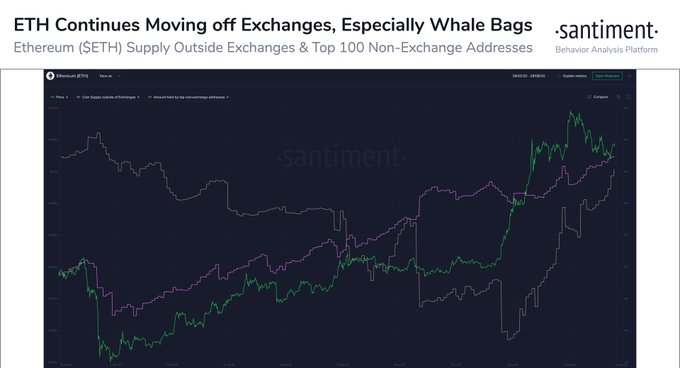Click the share icon beside Open Mapview

click(x=630, y=76)
